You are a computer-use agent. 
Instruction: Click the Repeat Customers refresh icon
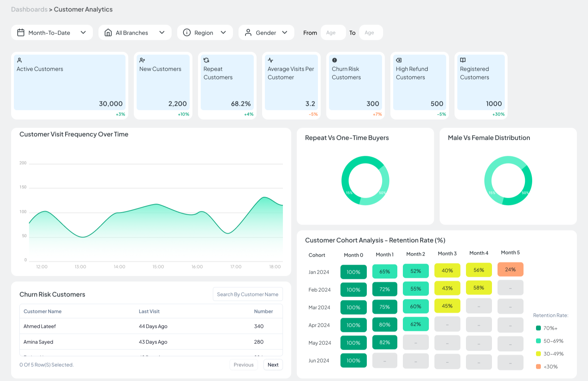point(206,60)
